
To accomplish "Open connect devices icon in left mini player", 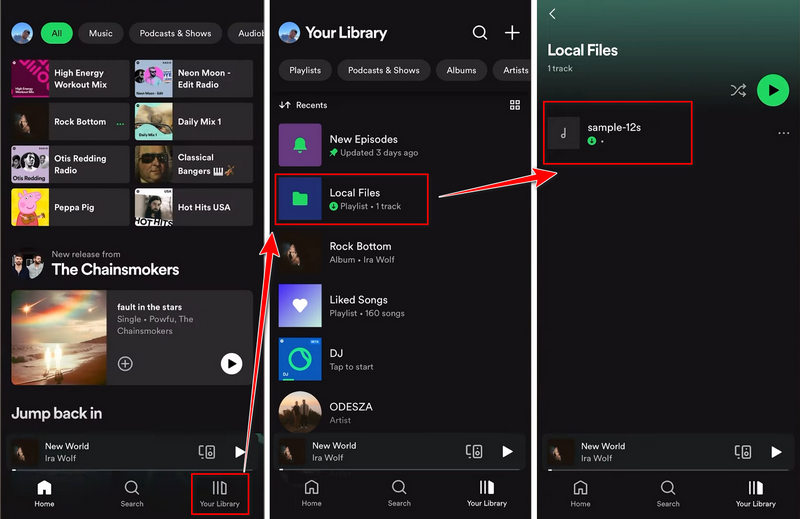I will click(207, 452).
